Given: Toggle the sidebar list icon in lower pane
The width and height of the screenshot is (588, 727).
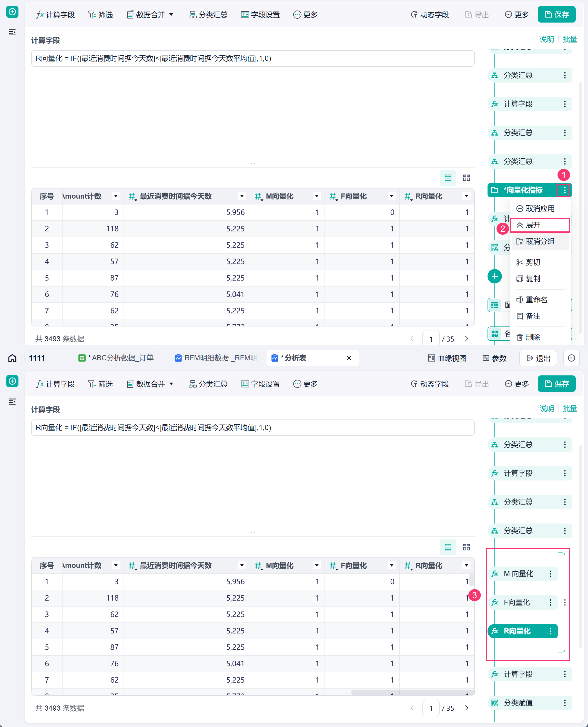Looking at the screenshot, I should coord(12,402).
